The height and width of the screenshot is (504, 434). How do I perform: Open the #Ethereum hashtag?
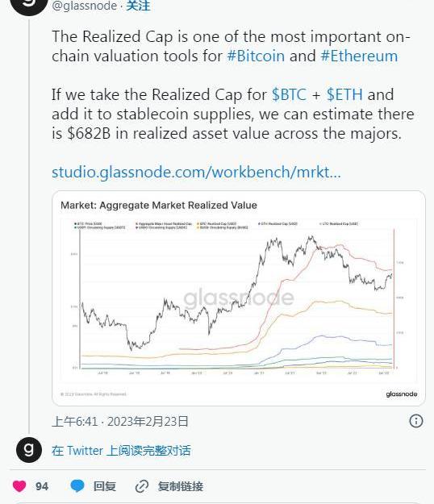coord(359,56)
